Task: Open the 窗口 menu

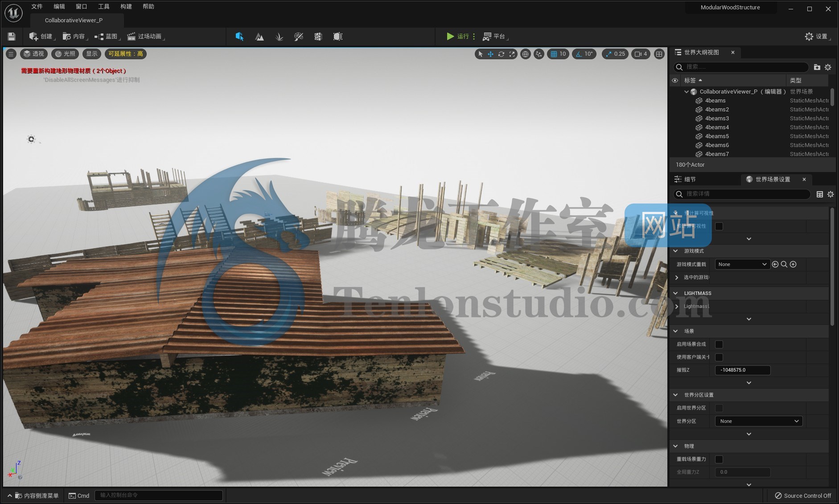Action: (82, 7)
